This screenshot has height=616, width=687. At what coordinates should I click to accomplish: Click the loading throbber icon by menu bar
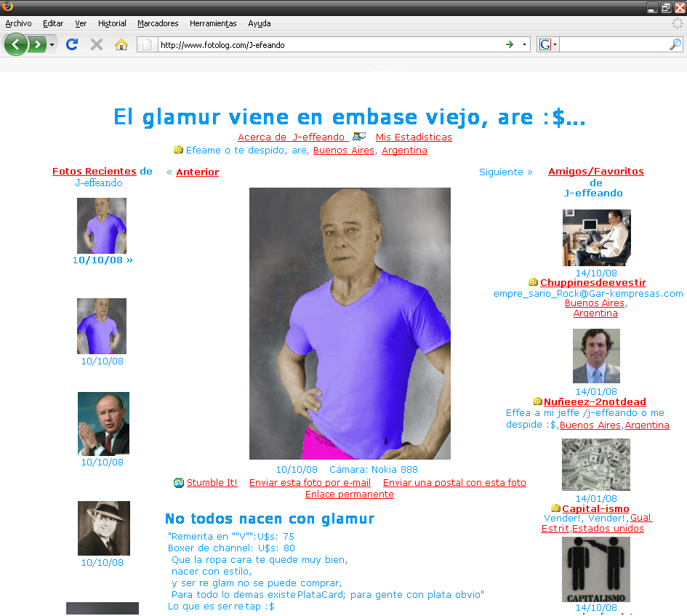point(678,23)
